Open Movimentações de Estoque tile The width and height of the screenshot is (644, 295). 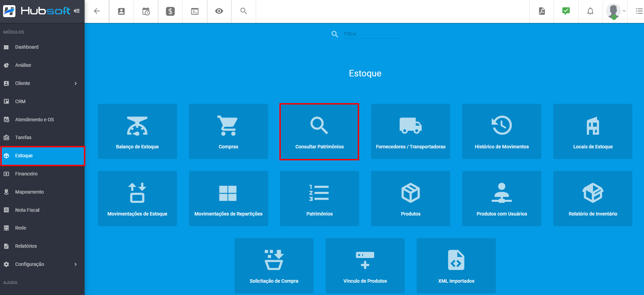[137, 198]
